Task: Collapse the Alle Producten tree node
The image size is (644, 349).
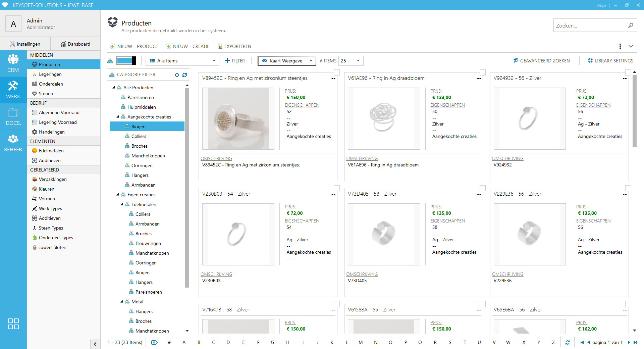Action: [114, 88]
